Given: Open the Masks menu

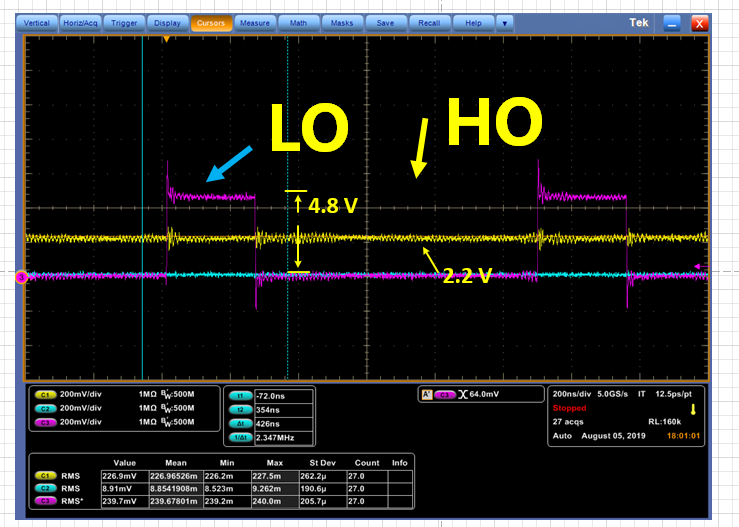Looking at the screenshot, I should [342, 23].
